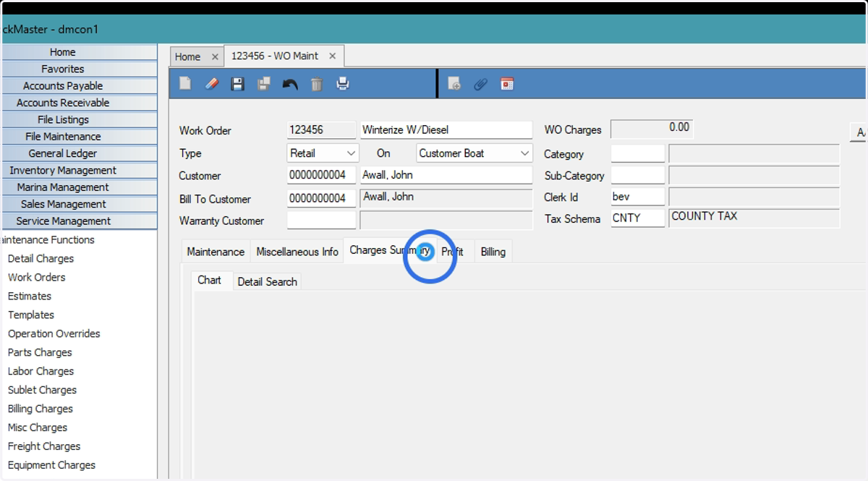Open the File Maintenance module
The image size is (868, 481).
click(80, 137)
